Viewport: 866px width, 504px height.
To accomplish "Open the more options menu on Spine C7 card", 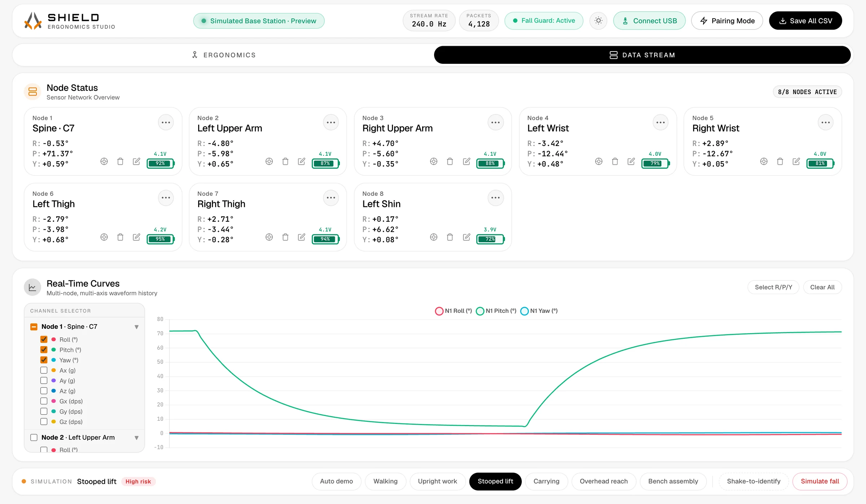I will point(166,123).
